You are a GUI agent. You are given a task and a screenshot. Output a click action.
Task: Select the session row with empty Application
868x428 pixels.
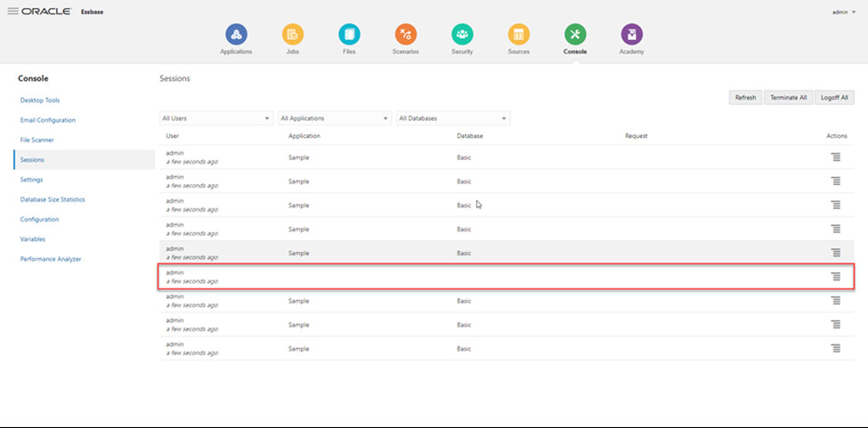[x=506, y=277]
